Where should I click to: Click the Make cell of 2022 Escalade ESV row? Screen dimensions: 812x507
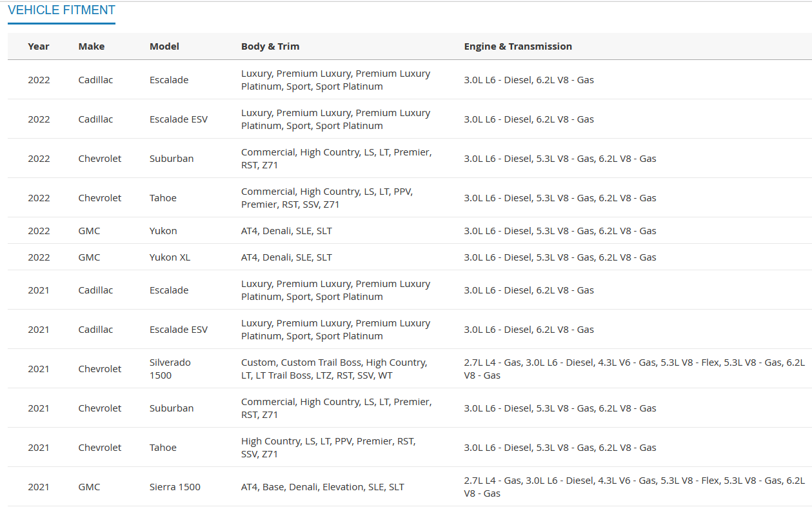point(95,119)
